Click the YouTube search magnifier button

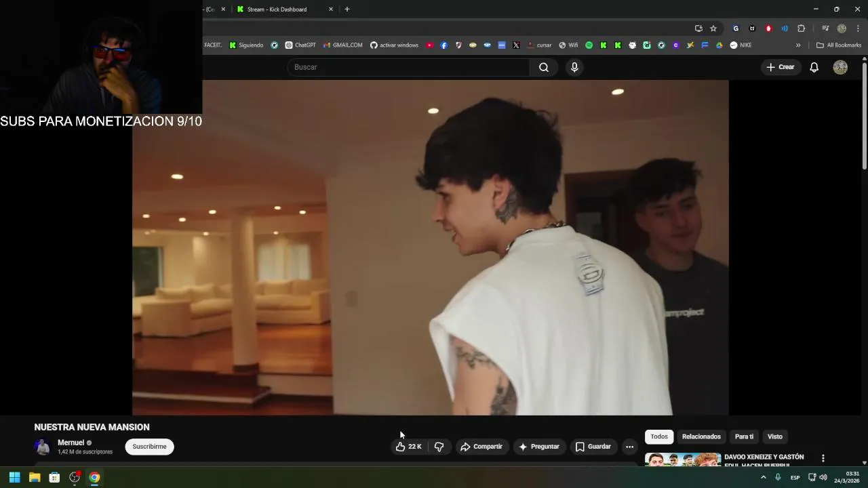coord(544,67)
